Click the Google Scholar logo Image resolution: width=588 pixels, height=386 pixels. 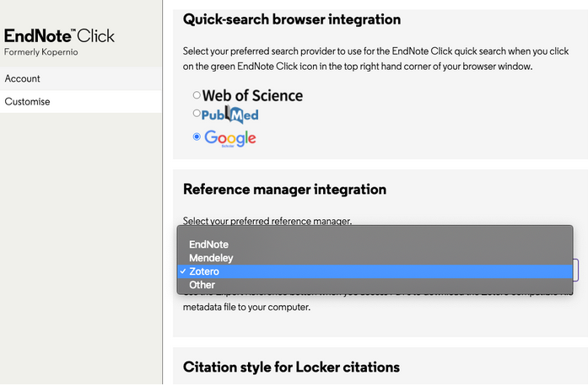[x=230, y=138]
